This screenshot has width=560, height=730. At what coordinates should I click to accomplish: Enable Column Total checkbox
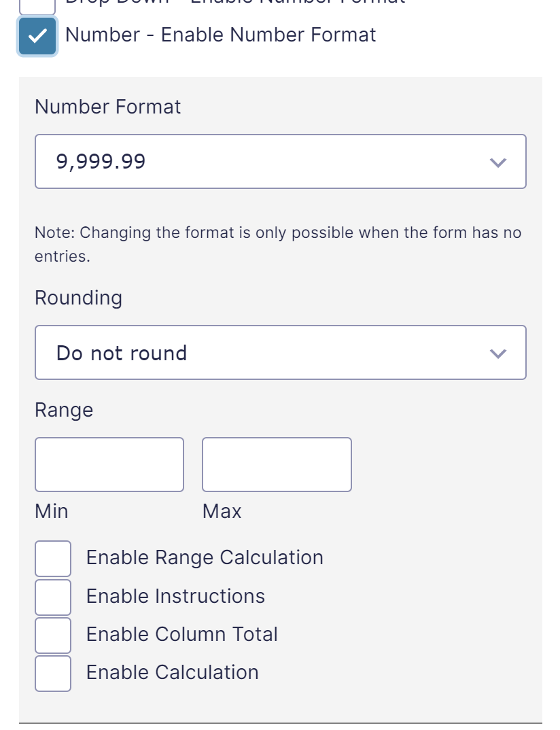[53, 635]
